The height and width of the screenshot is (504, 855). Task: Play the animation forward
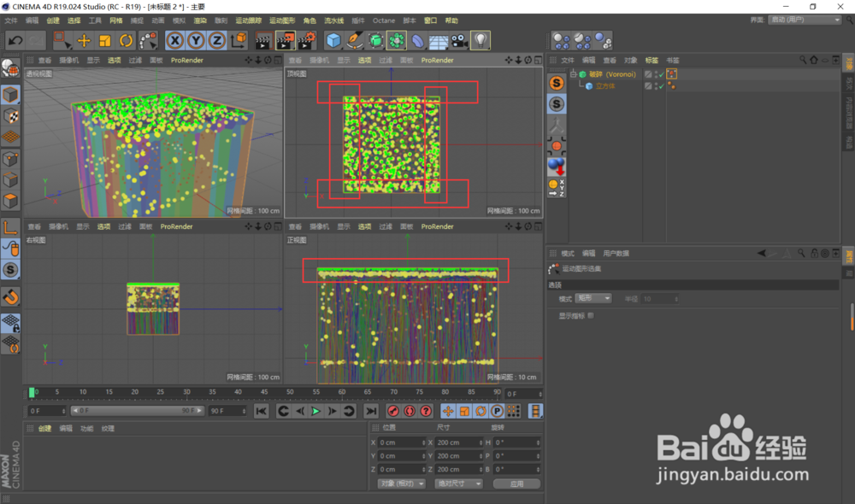tap(315, 412)
